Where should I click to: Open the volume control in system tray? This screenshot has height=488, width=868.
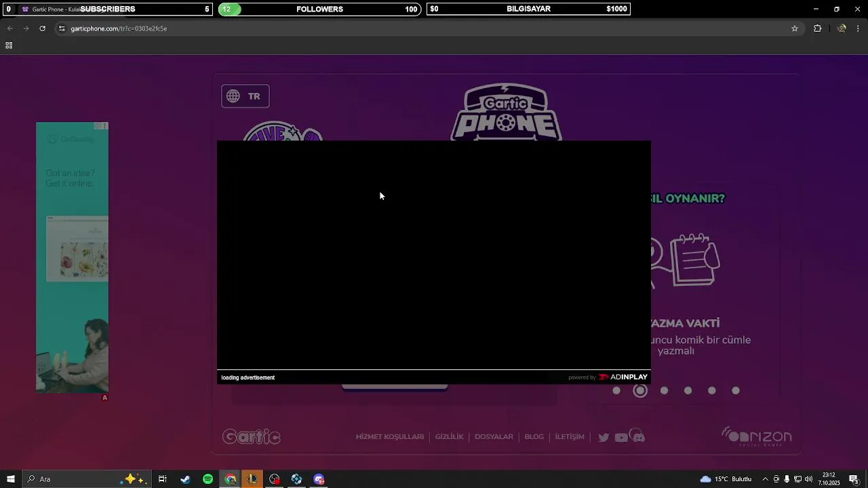click(808, 479)
